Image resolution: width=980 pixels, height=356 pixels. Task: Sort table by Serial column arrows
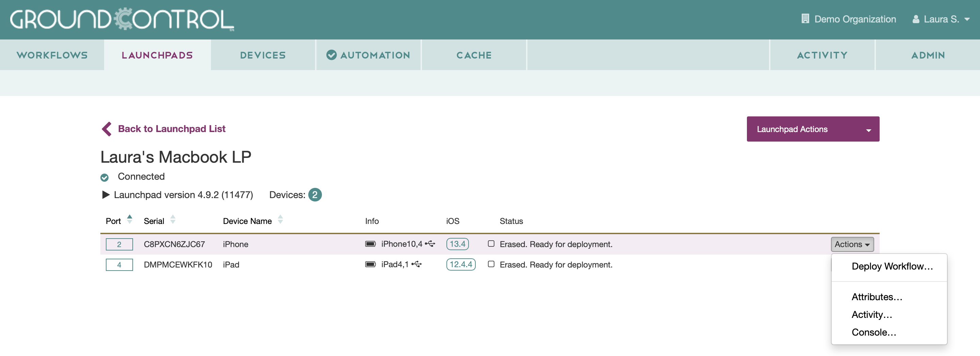pos(173,220)
